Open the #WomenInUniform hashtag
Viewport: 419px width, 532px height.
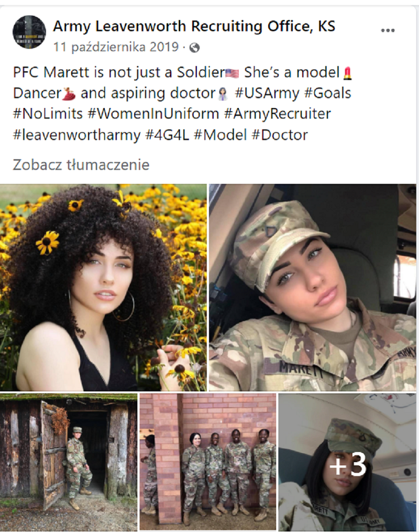153,114
